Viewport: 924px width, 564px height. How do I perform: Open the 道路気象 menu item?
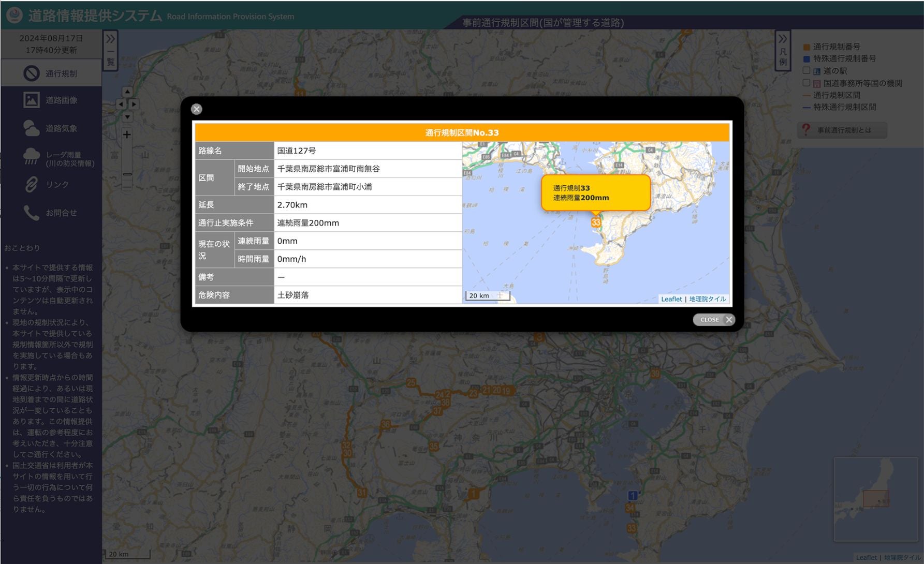(x=51, y=128)
